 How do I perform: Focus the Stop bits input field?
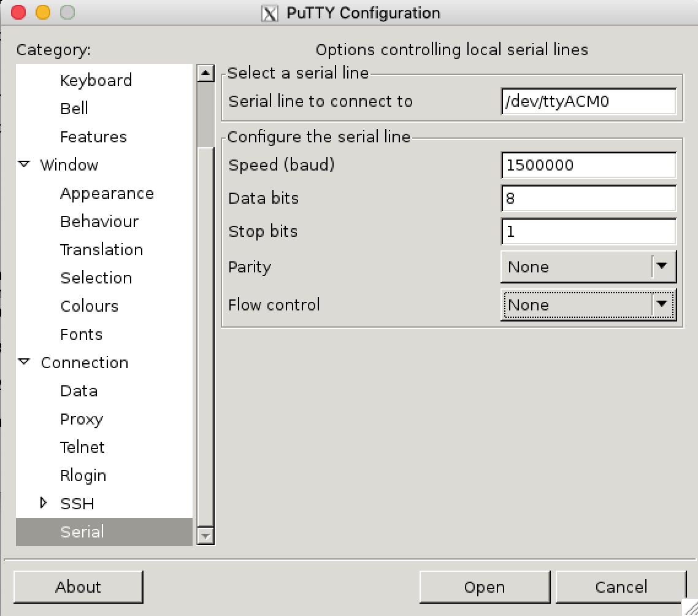click(588, 231)
